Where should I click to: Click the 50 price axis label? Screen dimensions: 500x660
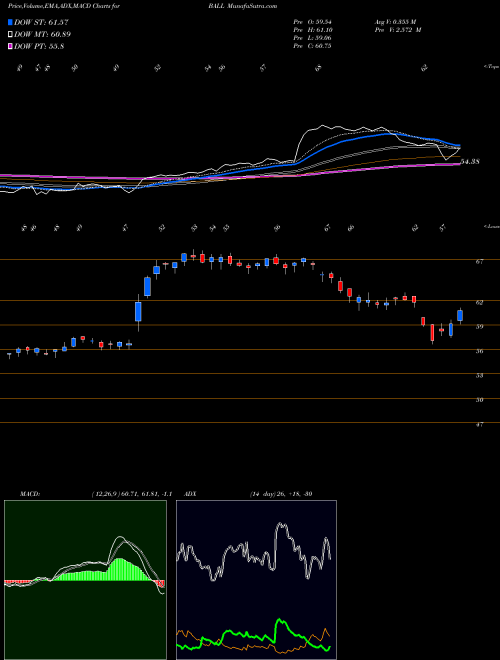click(x=479, y=400)
